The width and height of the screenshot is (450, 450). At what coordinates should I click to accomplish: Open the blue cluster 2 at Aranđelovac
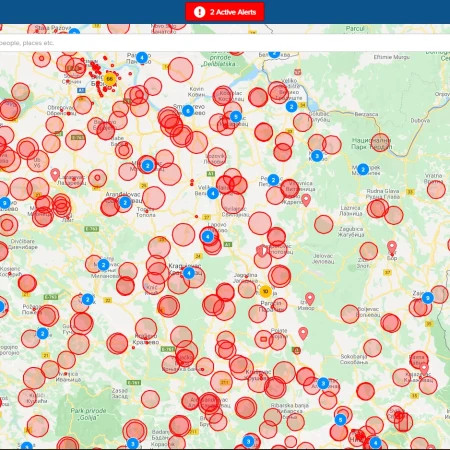pyautogui.click(x=125, y=202)
